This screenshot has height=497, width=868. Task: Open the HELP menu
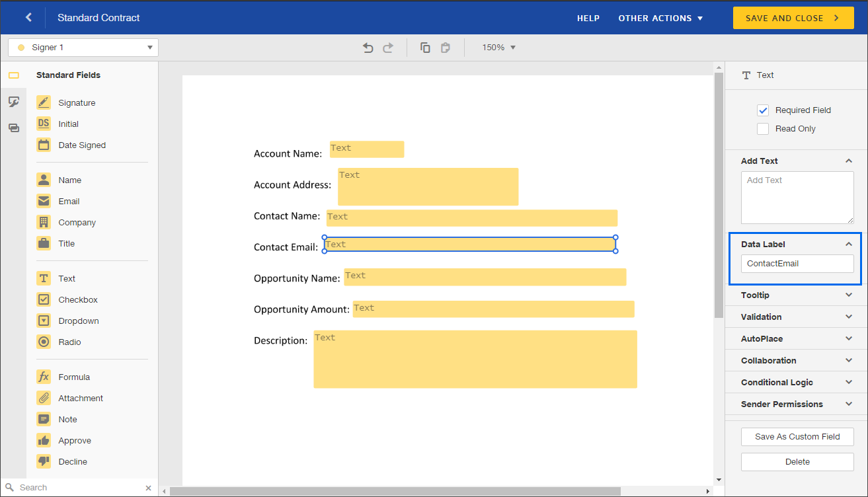[x=588, y=18]
